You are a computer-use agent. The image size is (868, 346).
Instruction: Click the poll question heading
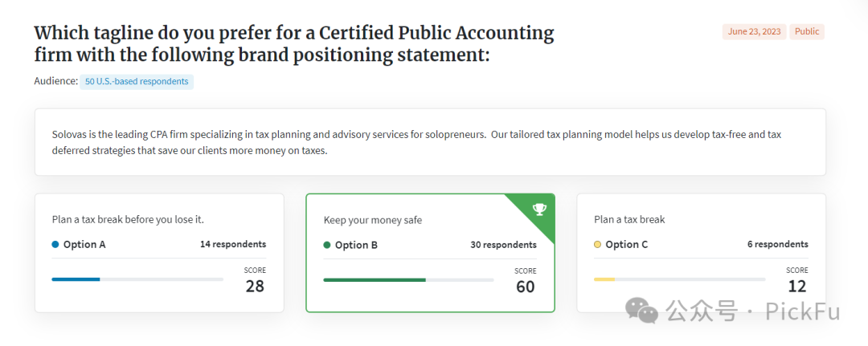(294, 44)
